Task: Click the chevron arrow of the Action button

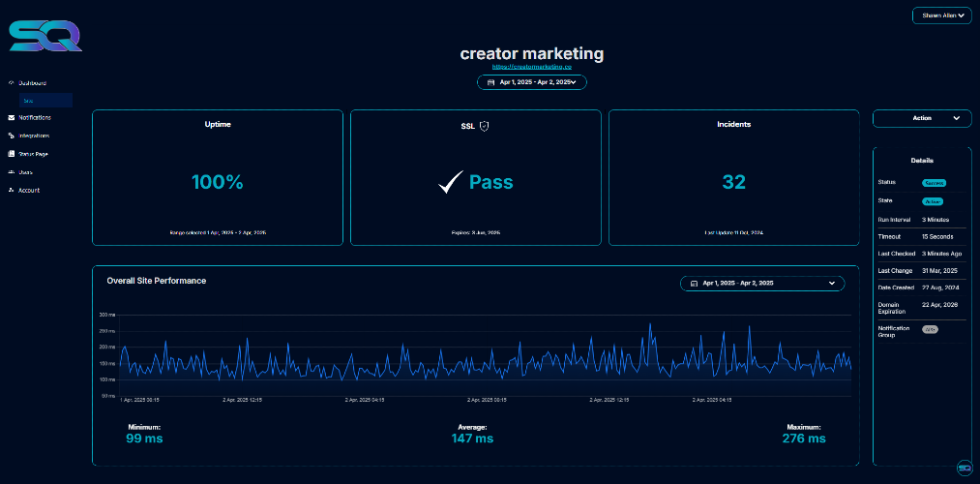Action: point(956,118)
